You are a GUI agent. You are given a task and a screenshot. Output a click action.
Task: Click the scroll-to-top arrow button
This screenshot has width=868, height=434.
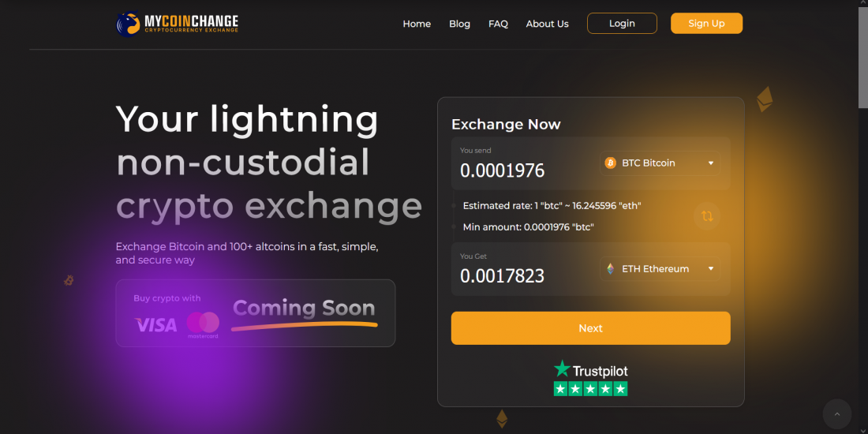pos(837,413)
